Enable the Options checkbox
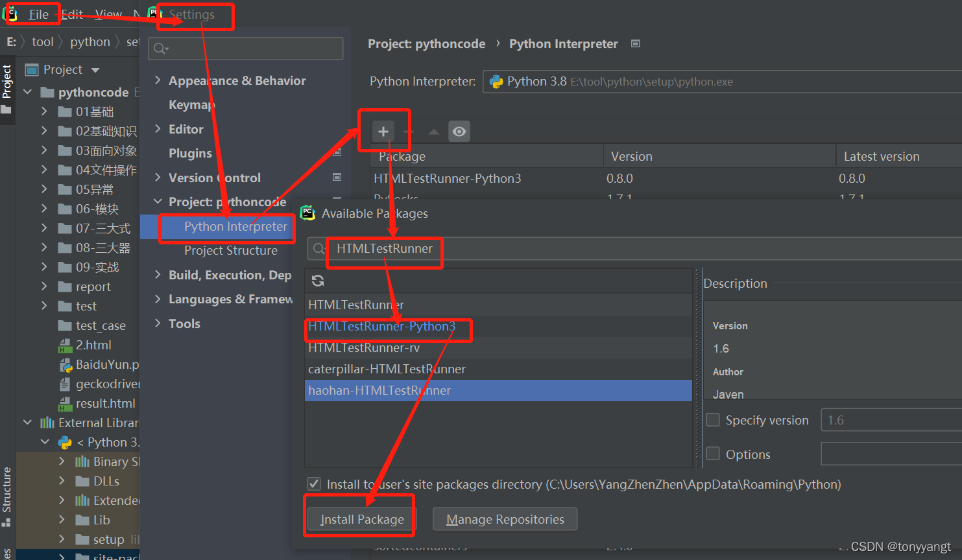Image resolution: width=962 pixels, height=560 pixels. point(713,454)
